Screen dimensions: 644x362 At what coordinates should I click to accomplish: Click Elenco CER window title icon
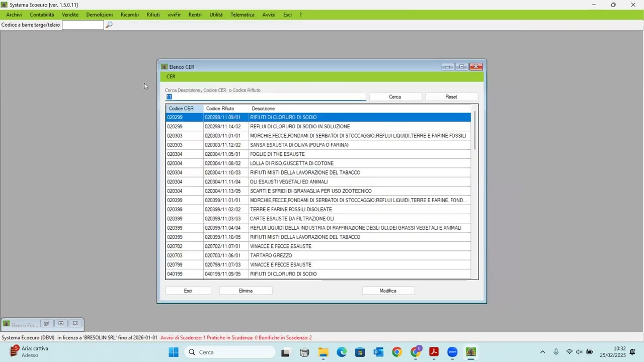click(x=164, y=67)
